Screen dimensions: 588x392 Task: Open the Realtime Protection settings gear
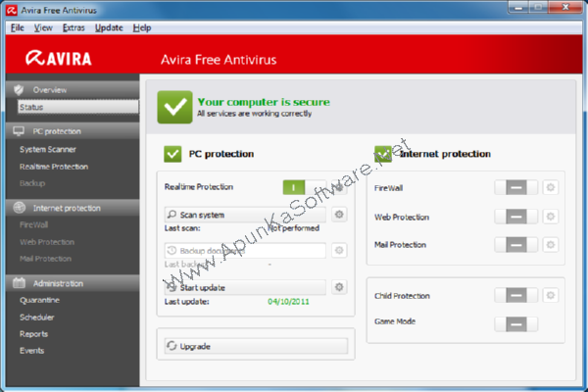pos(339,187)
